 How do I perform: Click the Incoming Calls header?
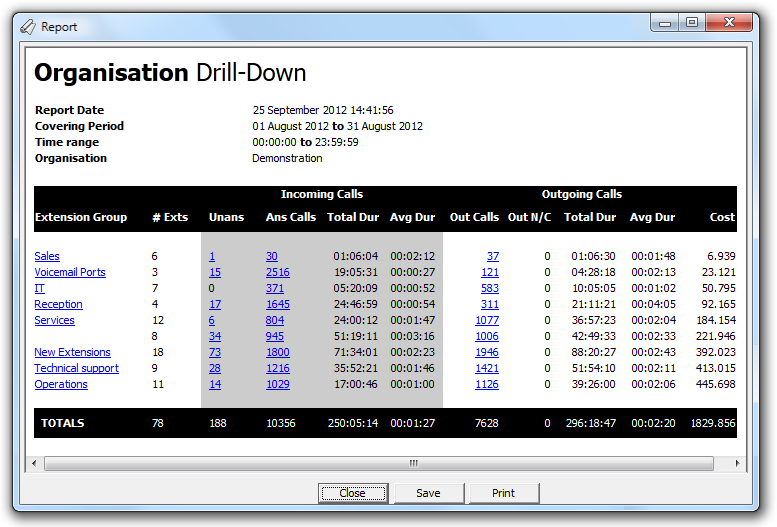tap(322, 194)
